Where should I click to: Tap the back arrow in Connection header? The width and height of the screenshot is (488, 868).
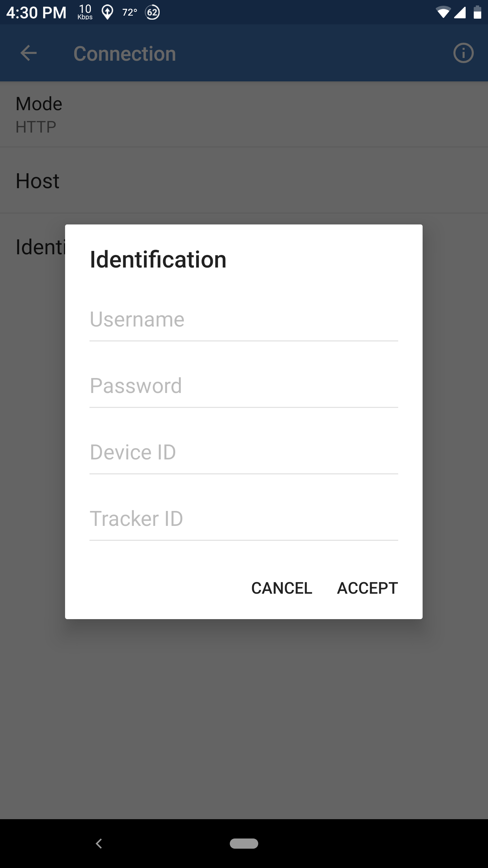28,53
